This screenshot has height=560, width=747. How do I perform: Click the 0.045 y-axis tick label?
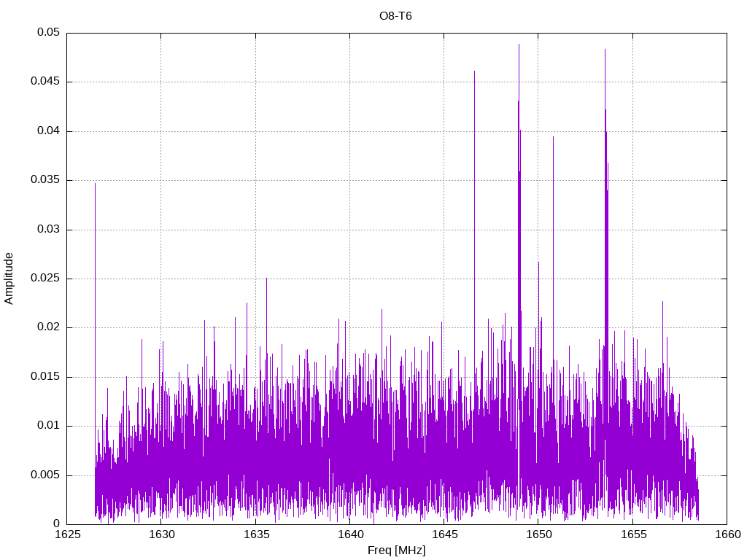tap(45, 82)
